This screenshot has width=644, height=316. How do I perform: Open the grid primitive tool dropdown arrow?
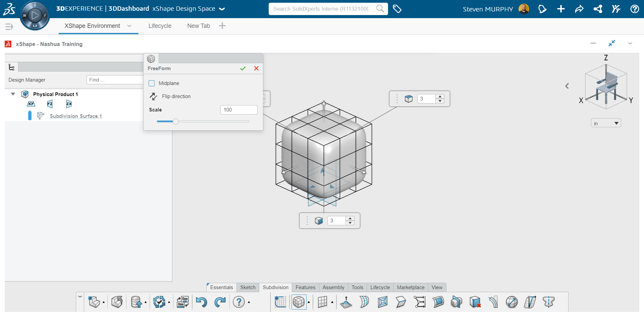[332, 302]
